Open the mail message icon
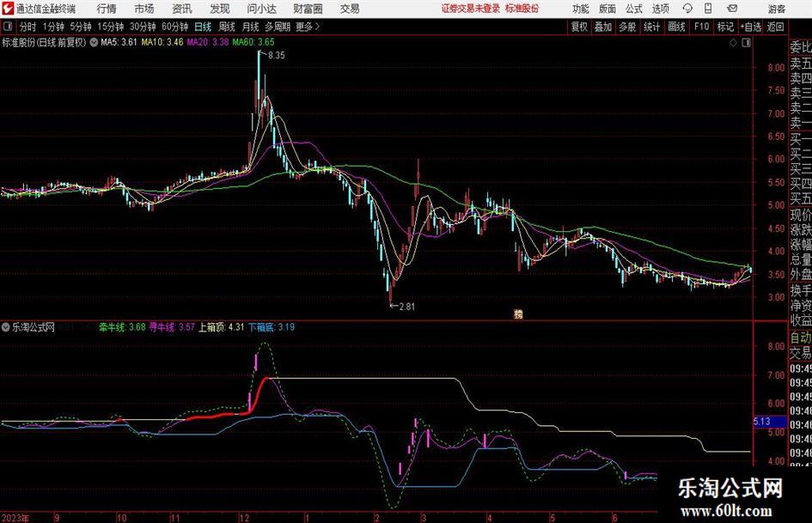812x523 pixels. coord(732,9)
